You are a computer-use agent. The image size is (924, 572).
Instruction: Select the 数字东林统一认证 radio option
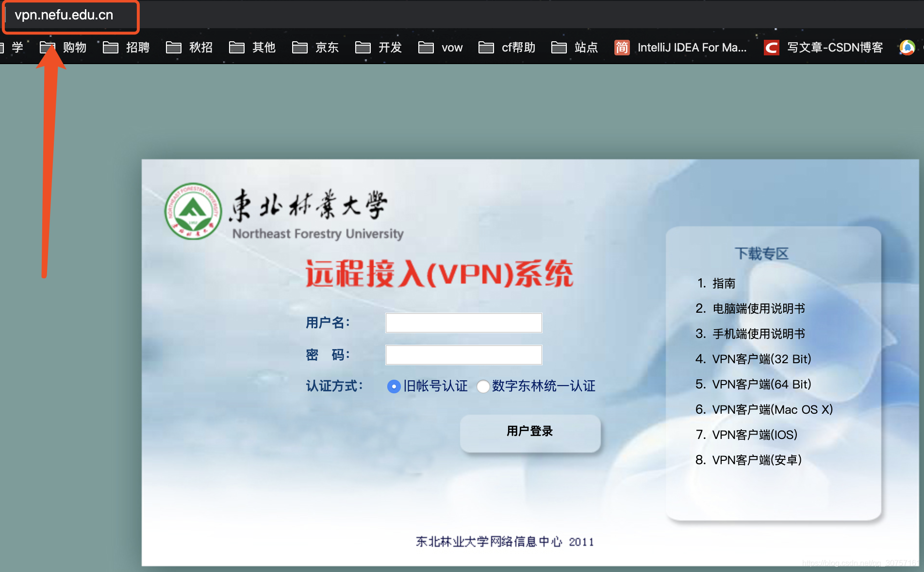coord(483,387)
